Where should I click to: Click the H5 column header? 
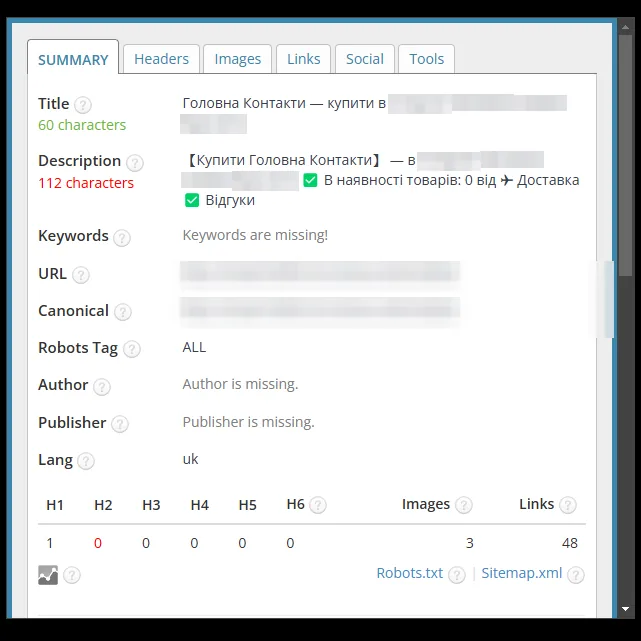point(247,505)
